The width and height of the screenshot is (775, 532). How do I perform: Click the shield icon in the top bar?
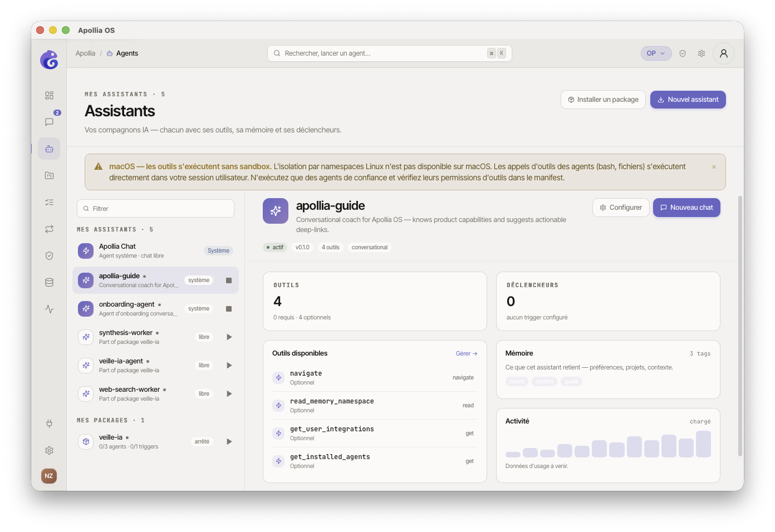click(683, 53)
